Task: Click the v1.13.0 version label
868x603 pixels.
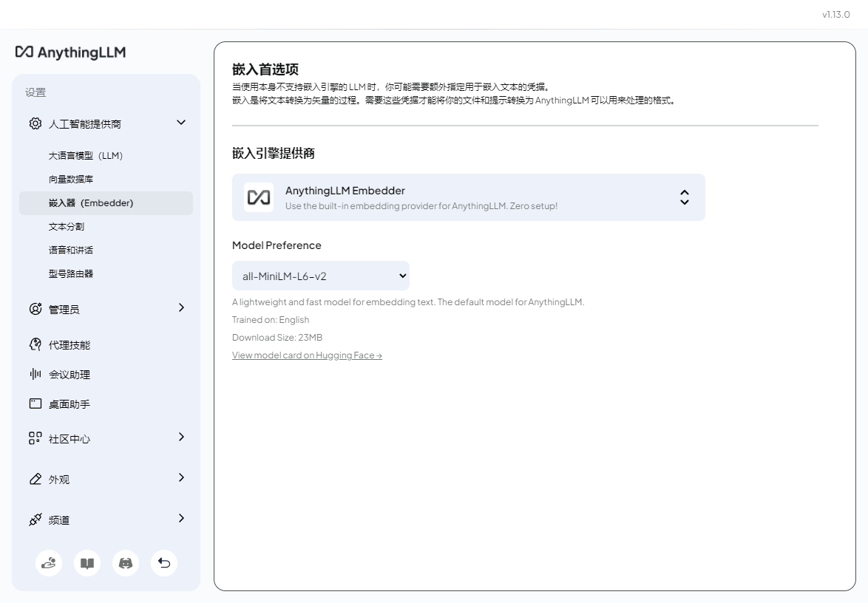Action: 836,14
